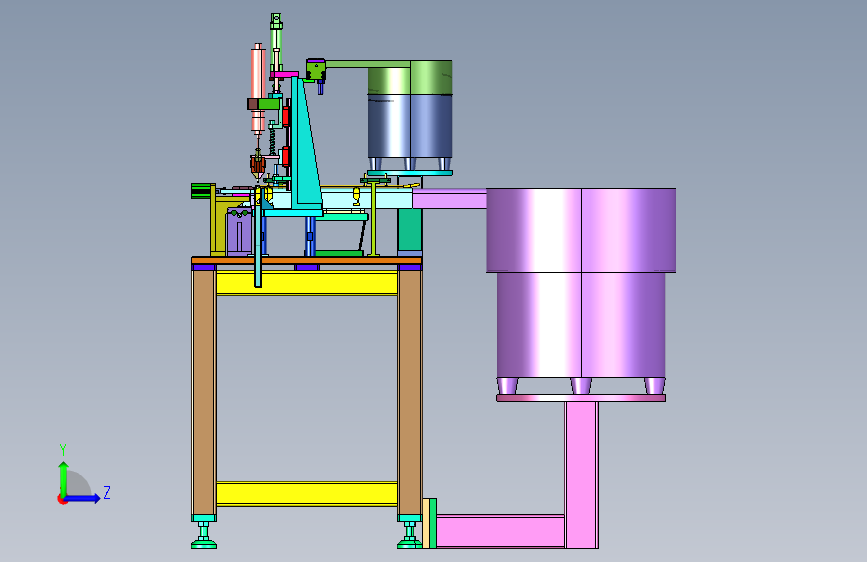Select the left brown table leg
The width and height of the screenshot is (867, 562).
pyautogui.click(x=203, y=392)
